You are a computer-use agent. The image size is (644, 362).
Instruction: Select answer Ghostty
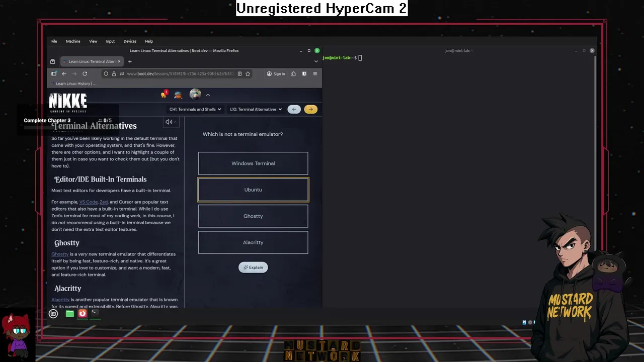[253, 216]
